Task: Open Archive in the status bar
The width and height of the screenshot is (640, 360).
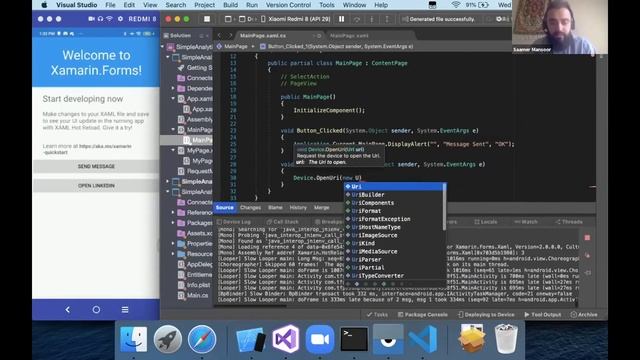Action: click(x=584, y=315)
